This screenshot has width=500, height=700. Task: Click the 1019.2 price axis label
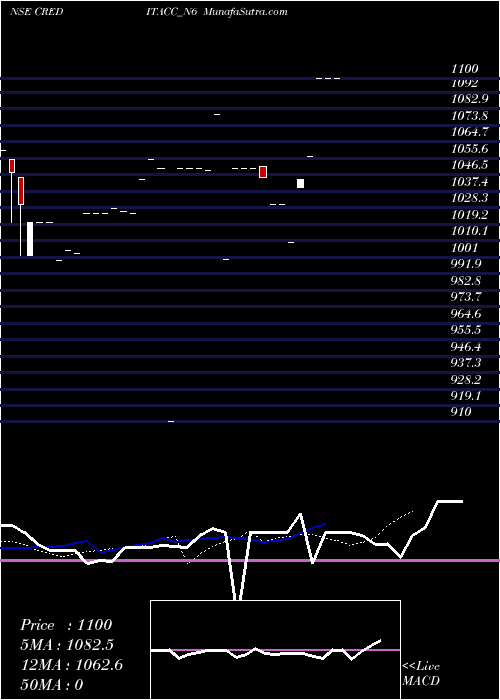point(469,215)
